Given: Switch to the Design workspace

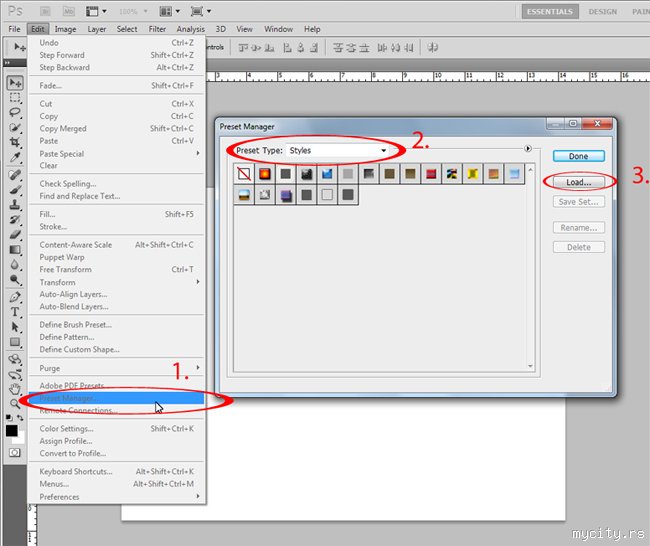Looking at the screenshot, I should click(x=603, y=12).
